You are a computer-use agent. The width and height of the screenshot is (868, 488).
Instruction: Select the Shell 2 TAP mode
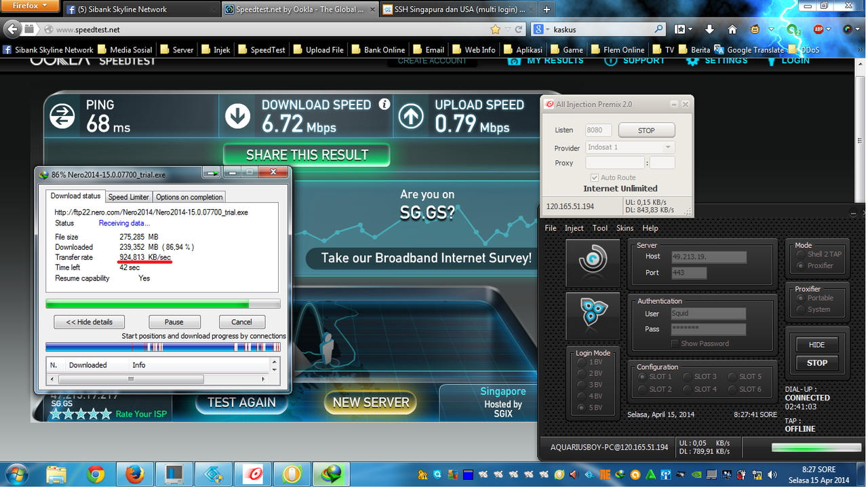tap(800, 254)
